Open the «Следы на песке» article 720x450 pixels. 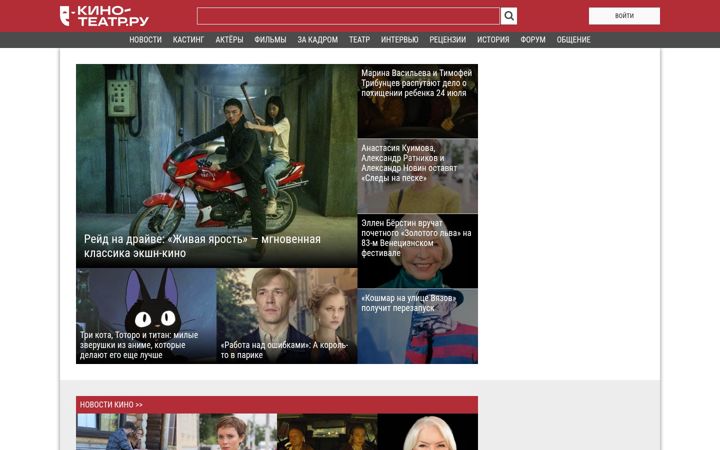tap(417, 176)
